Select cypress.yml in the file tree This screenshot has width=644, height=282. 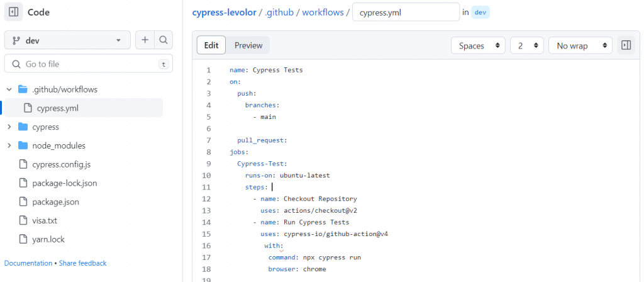pyautogui.click(x=84, y=108)
